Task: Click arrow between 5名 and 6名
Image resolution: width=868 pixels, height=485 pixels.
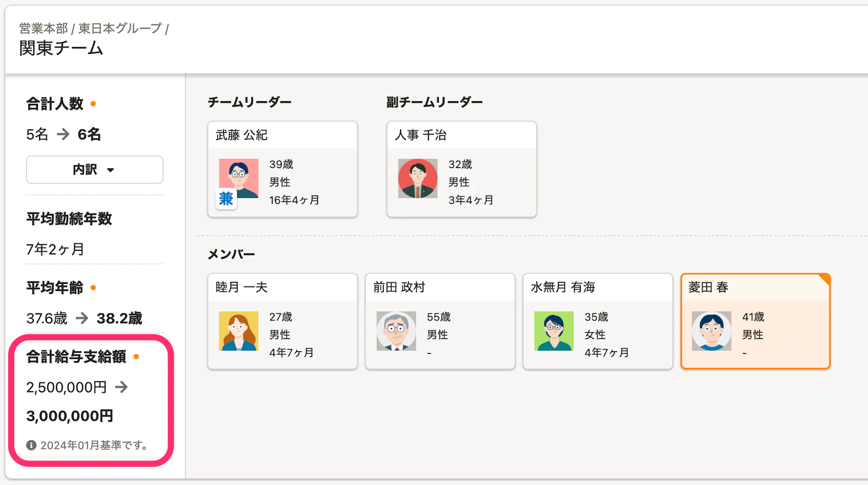Action: (x=63, y=134)
